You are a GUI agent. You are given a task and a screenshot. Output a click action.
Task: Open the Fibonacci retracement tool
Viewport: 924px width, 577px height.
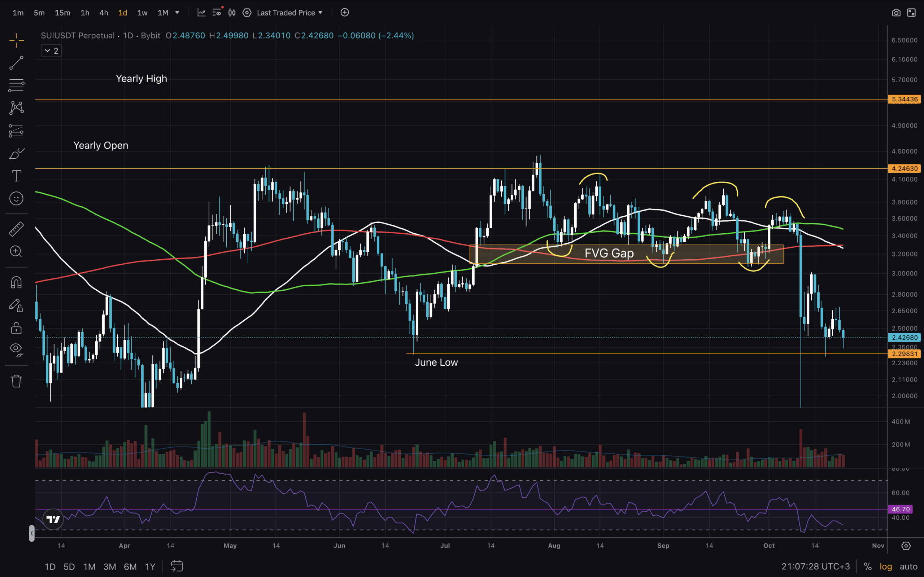point(16,85)
